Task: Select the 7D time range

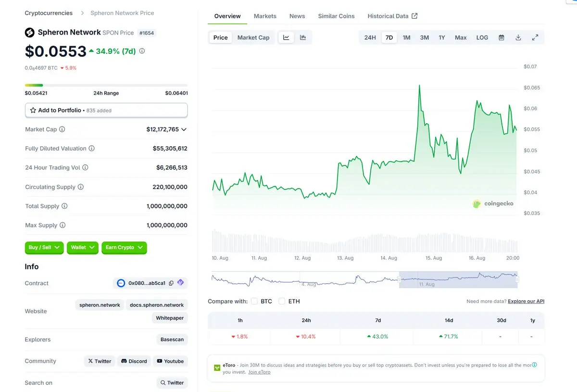Action: [x=389, y=38]
